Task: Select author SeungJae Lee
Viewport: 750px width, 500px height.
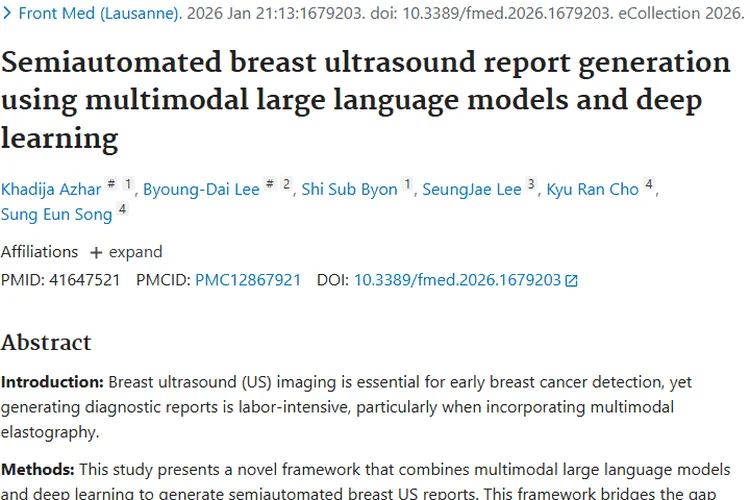Action: click(472, 189)
